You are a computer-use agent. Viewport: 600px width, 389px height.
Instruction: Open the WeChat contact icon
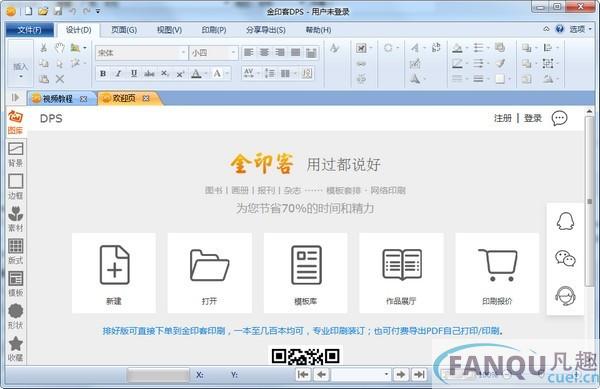click(565, 258)
